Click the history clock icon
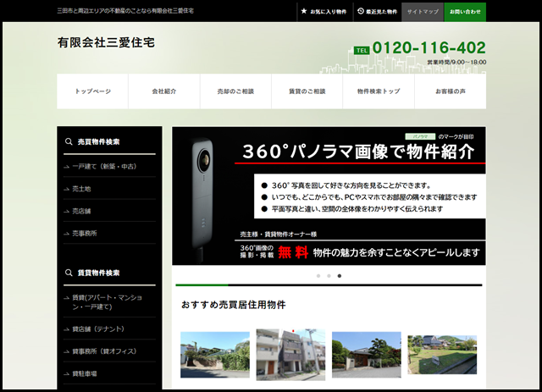 pyautogui.click(x=361, y=11)
